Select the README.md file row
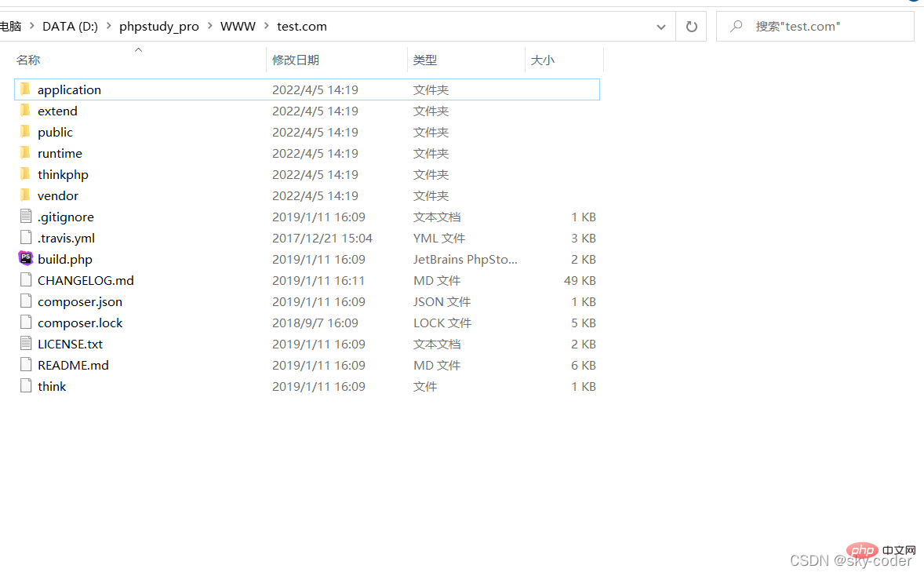 coord(307,365)
